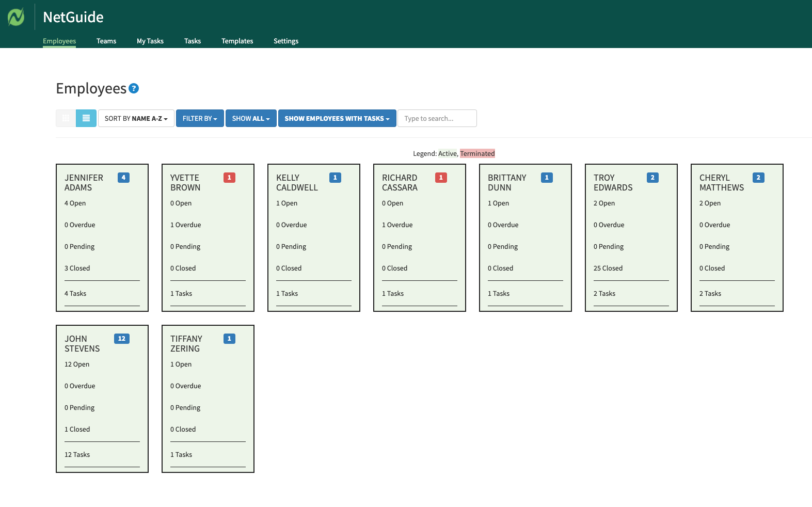Click Jennifer Adams' blue task count badge
The image size is (812, 507).
[x=123, y=178]
